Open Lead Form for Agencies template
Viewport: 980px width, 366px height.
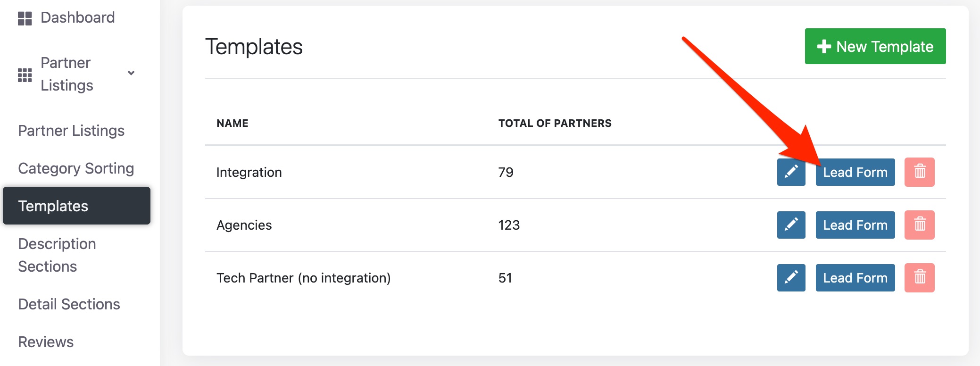point(855,225)
